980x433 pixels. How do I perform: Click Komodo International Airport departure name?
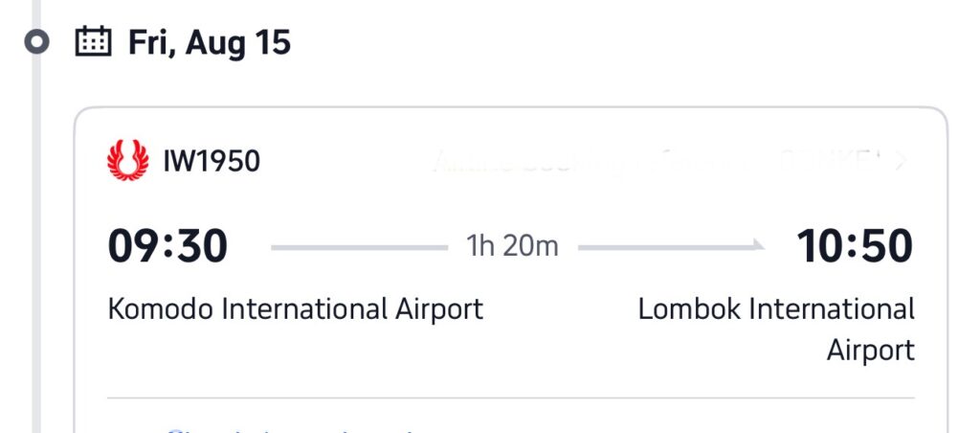coord(296,309)
